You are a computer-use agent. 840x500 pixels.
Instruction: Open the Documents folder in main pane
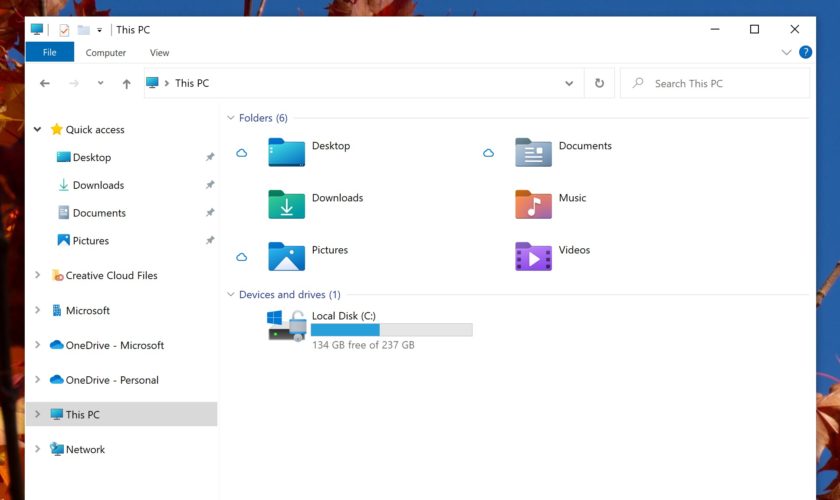[x=533, y=152]
